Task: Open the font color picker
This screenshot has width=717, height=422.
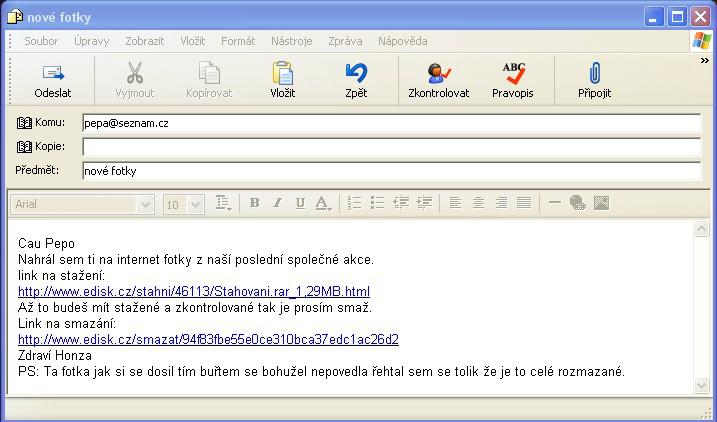Action: tap(323, 203)
